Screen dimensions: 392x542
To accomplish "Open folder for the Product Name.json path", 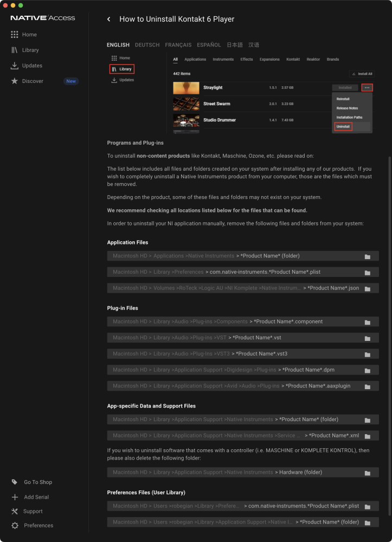I will coord(368,289).
